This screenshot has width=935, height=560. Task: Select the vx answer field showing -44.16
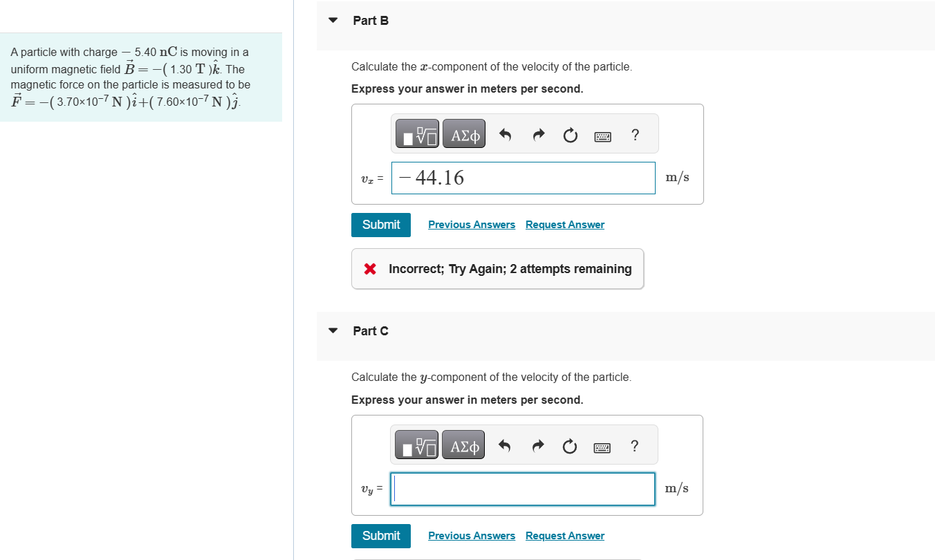pos(523,178)
